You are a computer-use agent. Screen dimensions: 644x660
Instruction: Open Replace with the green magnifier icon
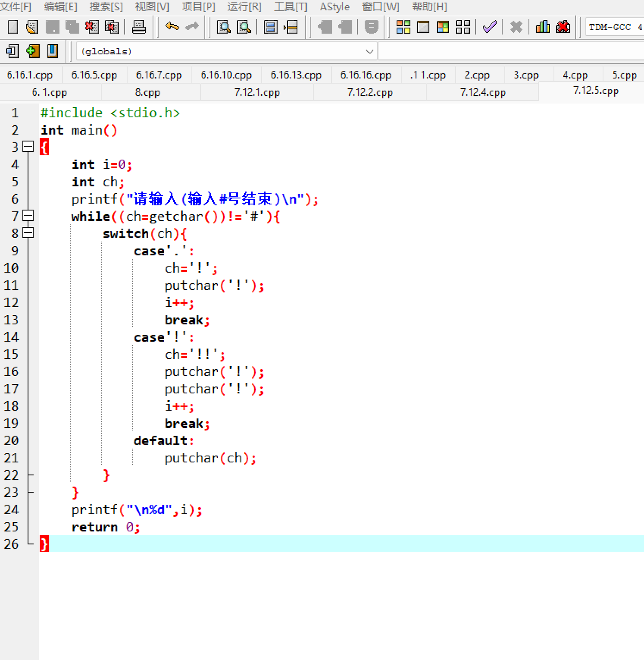coord(244,27)
